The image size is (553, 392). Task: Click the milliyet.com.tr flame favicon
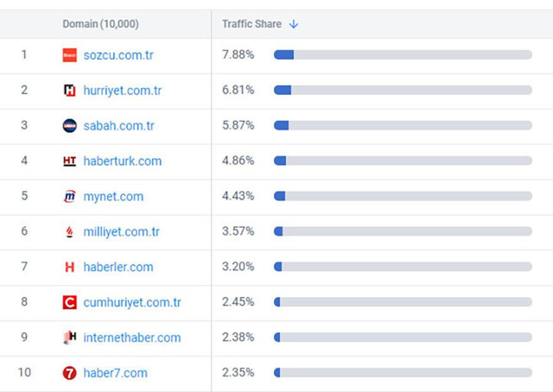(x=70, y=232)
